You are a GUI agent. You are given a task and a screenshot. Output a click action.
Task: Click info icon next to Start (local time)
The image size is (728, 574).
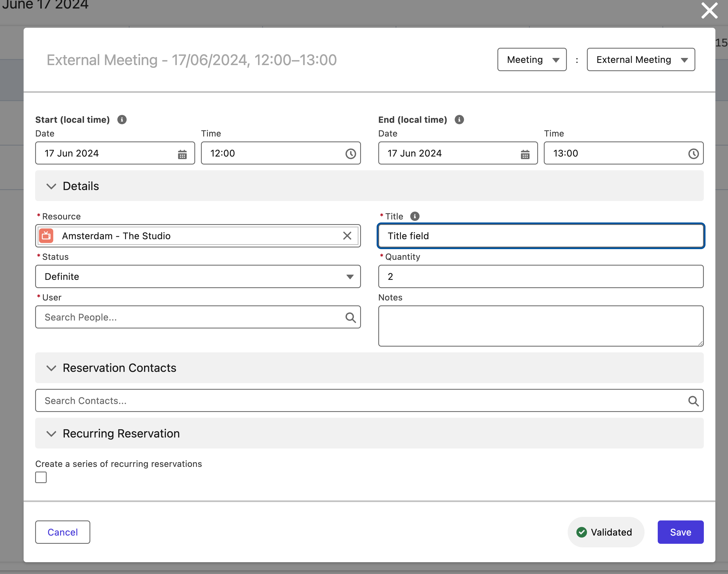(x=122, y=120)
